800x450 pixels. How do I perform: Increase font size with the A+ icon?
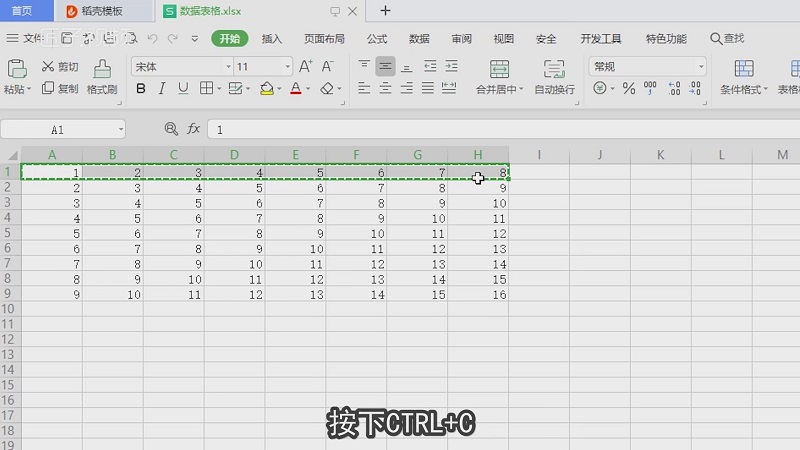click(306, 66)
